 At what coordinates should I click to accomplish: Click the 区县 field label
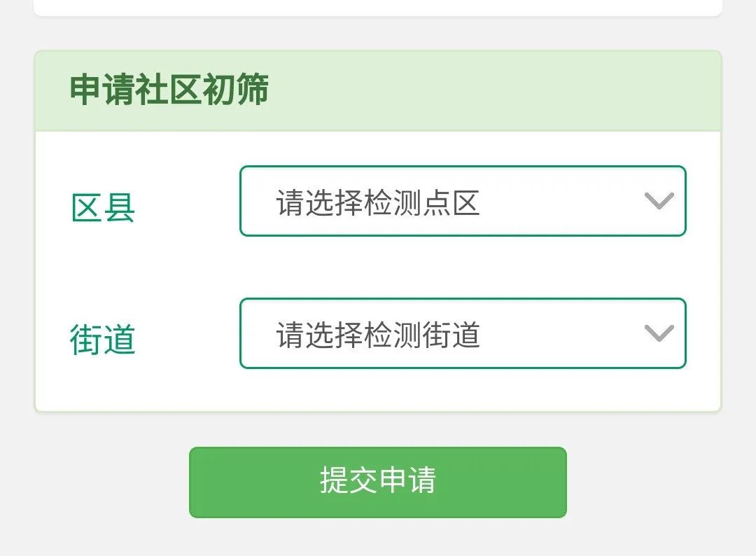coord(103,208)
